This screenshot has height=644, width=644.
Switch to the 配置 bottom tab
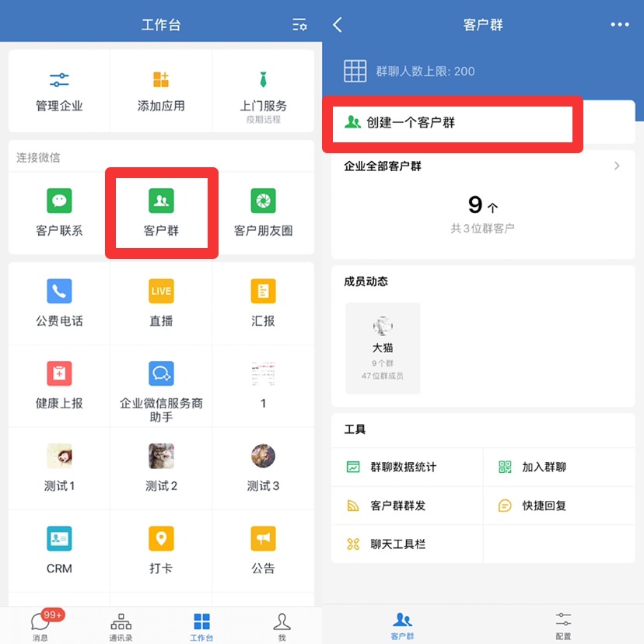pos(563,625)
